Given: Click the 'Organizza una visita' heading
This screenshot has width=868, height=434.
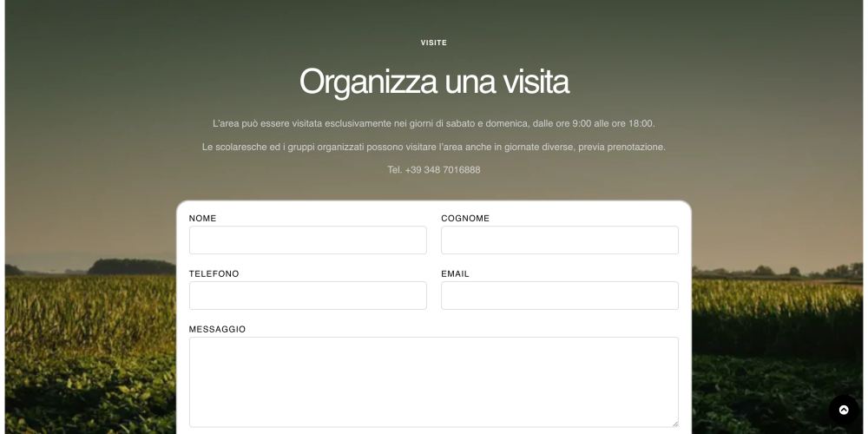Looking at the screenshot, I should (x=434, y=82).
